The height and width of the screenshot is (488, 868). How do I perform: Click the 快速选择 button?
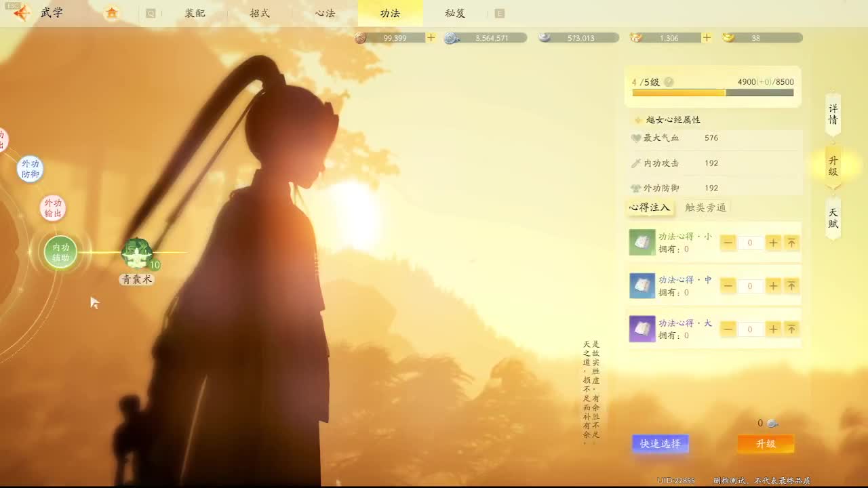(660, 443)
